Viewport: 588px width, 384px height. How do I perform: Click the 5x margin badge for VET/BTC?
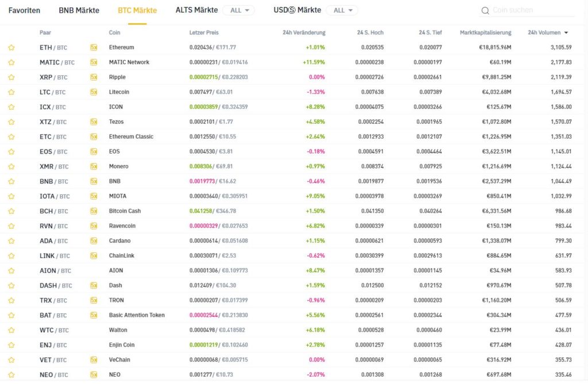(x=94, y=360)
